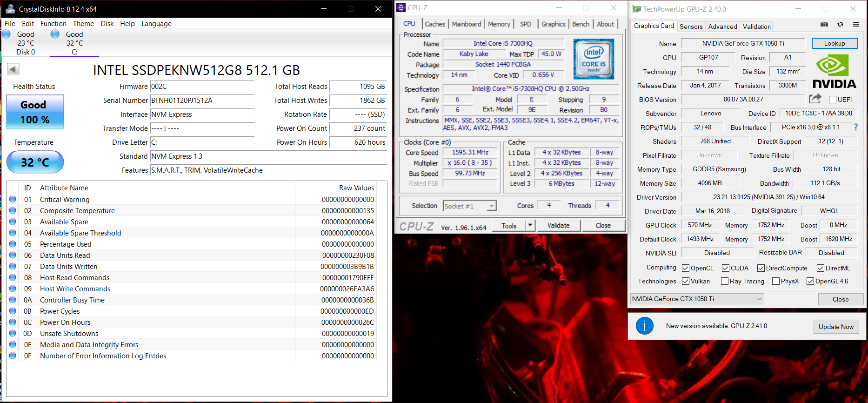Toggle the OpenGL 4.6 checkbox
868x403 pixels.
click(x=810, y=281)
